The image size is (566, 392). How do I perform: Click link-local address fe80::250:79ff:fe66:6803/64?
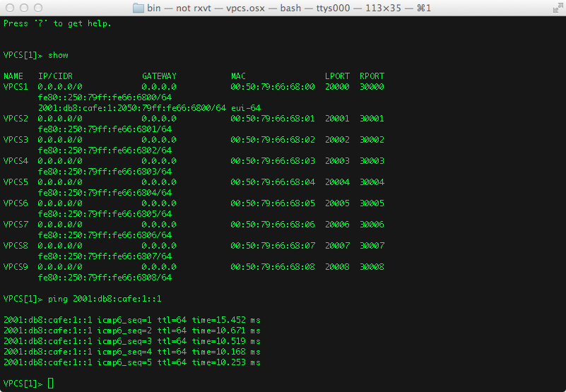(105, 172)
